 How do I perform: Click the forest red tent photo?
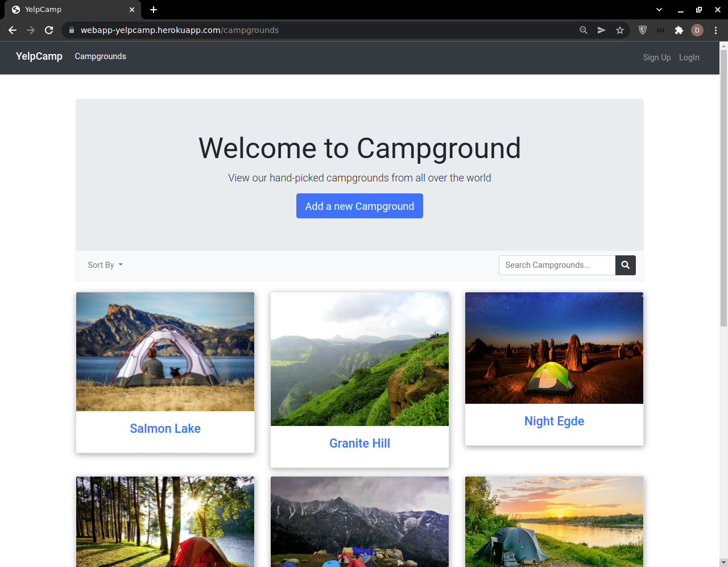(165, 522)
